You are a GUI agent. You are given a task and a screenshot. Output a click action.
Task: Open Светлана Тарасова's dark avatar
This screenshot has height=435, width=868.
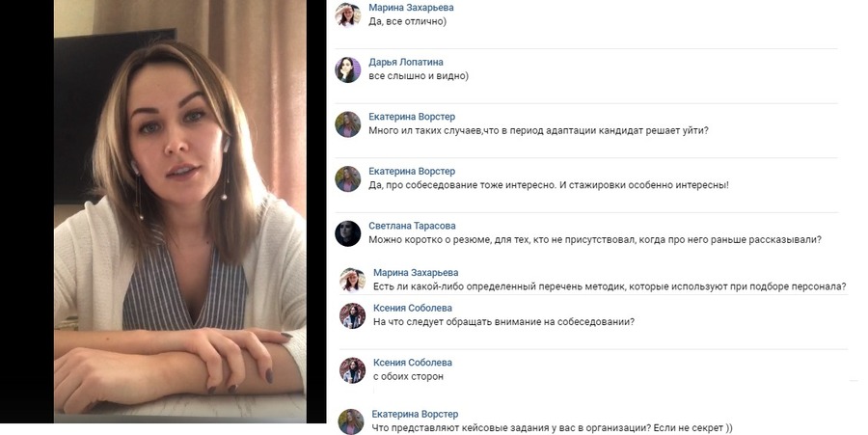(x=347, y=233)
